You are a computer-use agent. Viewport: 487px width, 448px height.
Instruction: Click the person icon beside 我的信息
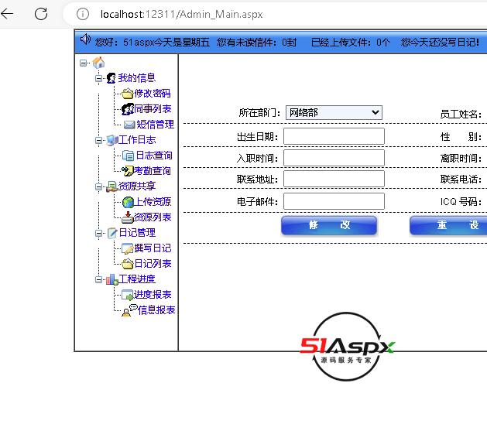(111, 78)
